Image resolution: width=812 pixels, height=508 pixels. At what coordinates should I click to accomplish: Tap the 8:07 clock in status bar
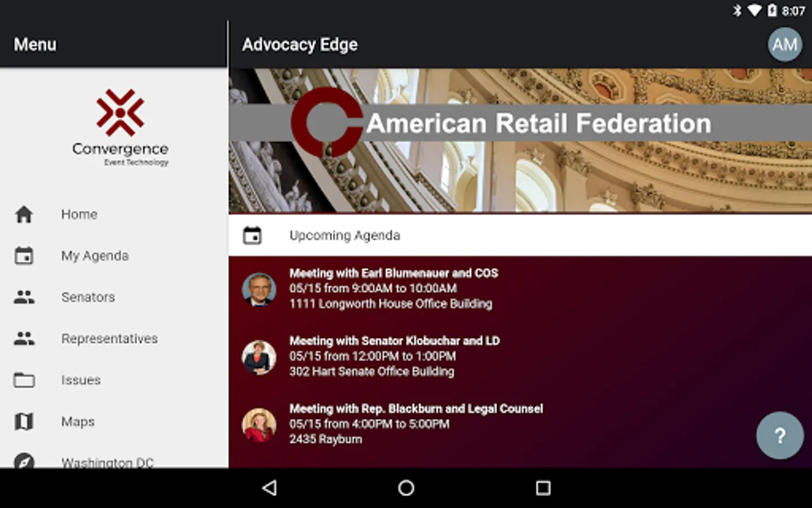point(793,11)
